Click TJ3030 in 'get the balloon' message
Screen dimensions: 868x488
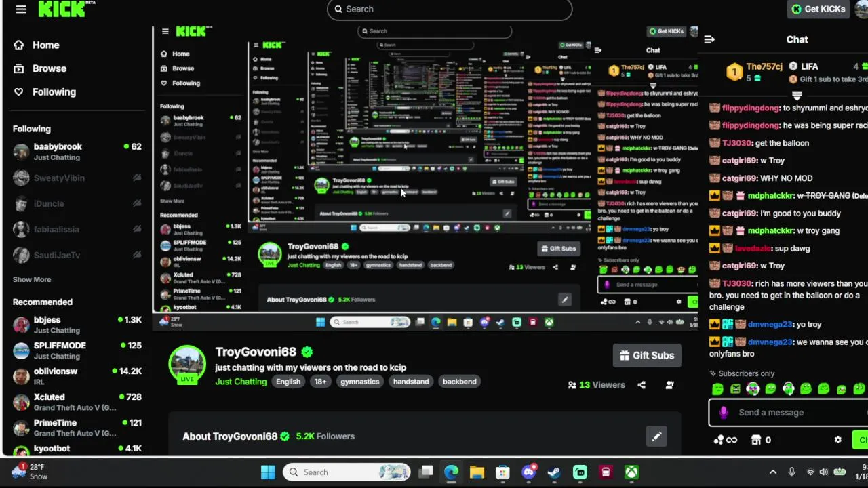(737, 143)
